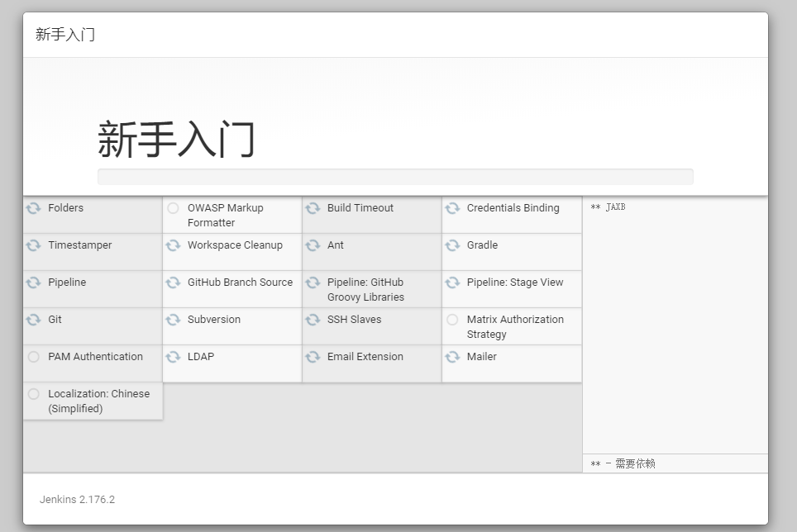
Task: Click the sync icon next to Git
Action: (34, 320)
